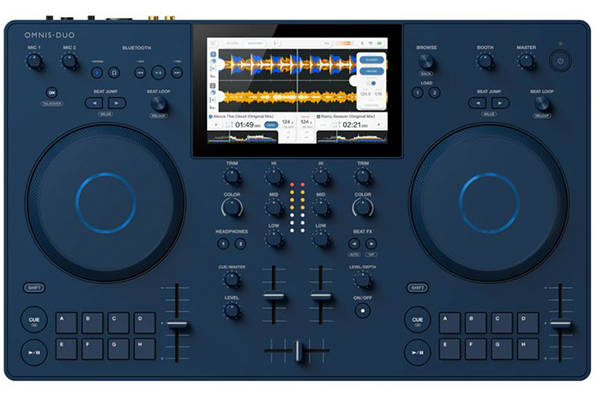Expand deck 1 dropdown arrow beside 01:49
Screen dimensions: 600x400
[x=216, y=125]
